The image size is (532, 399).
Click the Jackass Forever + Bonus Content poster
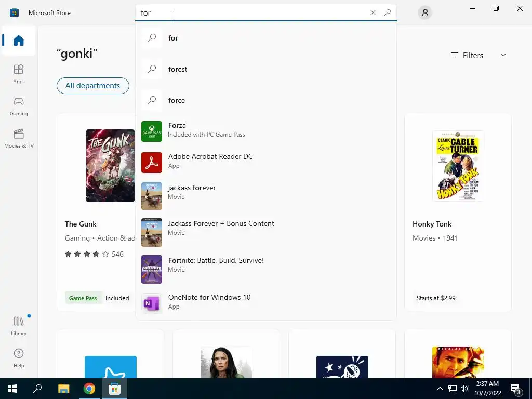pos(152,232)
